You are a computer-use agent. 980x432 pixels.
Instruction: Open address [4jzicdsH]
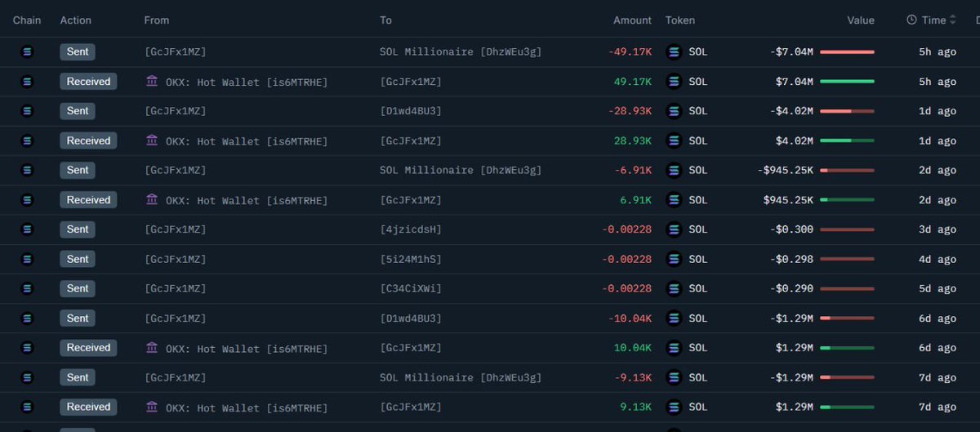[x=411, y=229]
